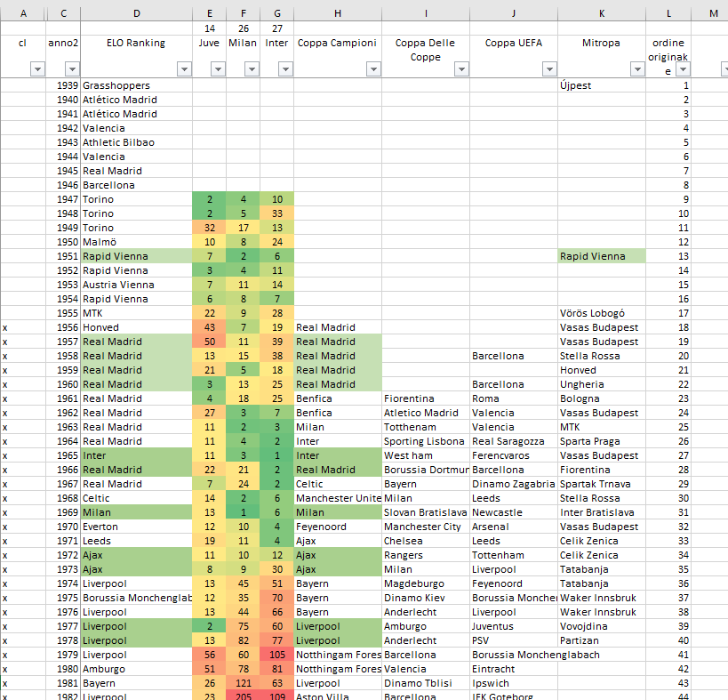Select the West ham cell
Image resolution: width=728 pixels, height=700 pixels.
point(426,455)
